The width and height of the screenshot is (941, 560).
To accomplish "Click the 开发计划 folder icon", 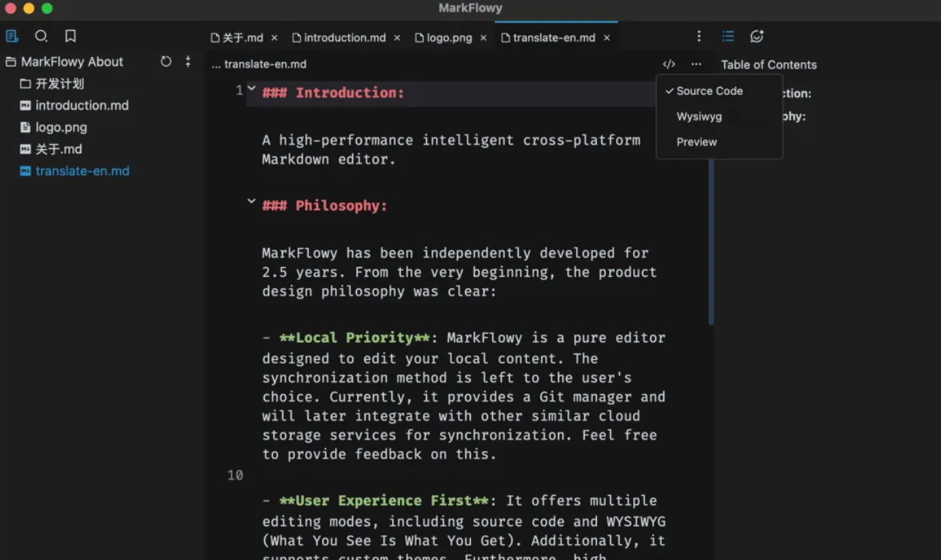I will pyautogui.click(x=26, y=84).
